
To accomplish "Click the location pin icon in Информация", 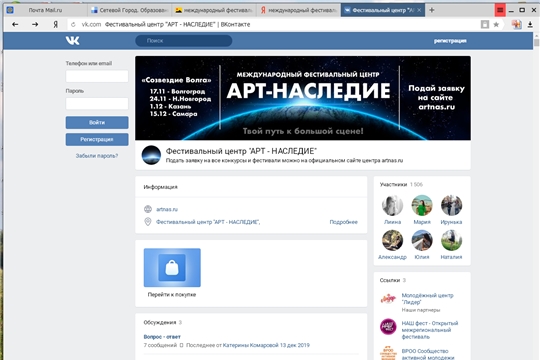I will coord(148,222).
